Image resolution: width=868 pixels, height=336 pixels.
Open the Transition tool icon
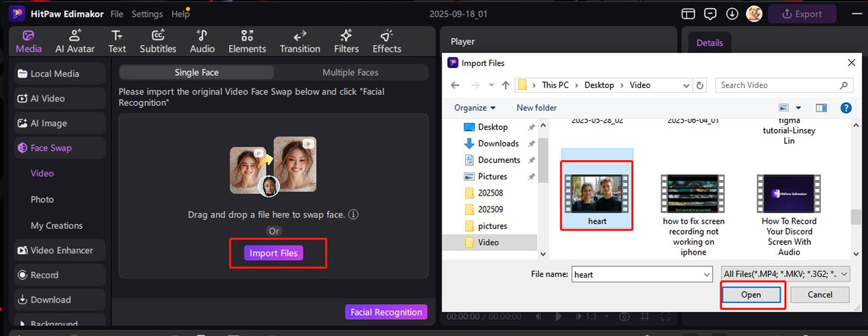[x=299, y=41]
